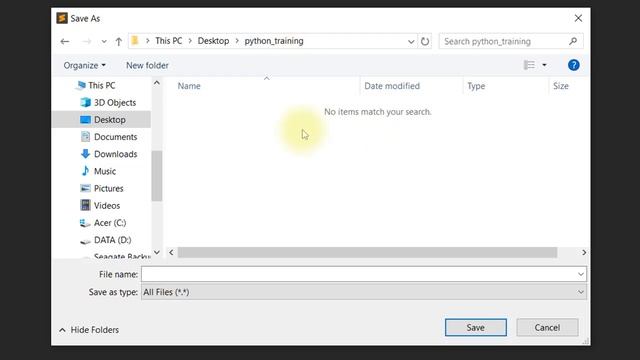Click the search magnifier icon
Screen dimensions: 640x360
[x=573, y=41]
